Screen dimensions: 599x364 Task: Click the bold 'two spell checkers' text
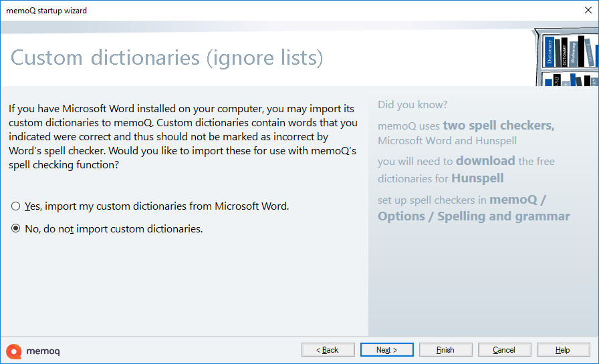[498, 126]
